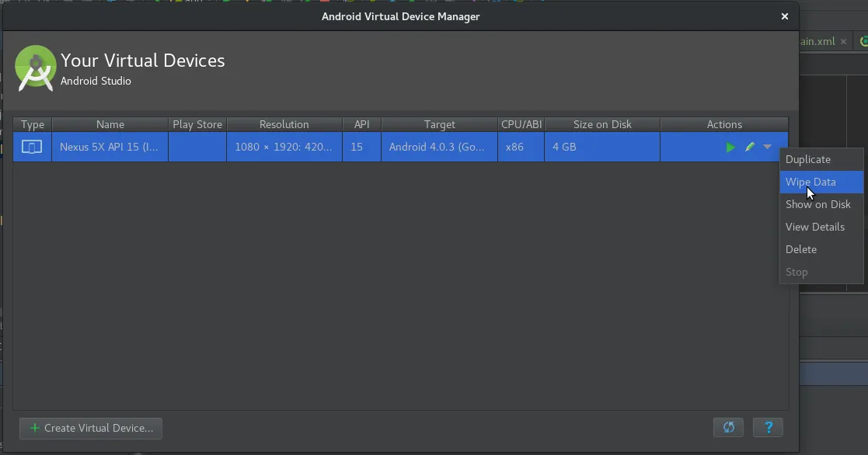Screen dimensions: 868x455
Task: Choose Show on Disk menu entry
Action: click(x=821, y=204)
